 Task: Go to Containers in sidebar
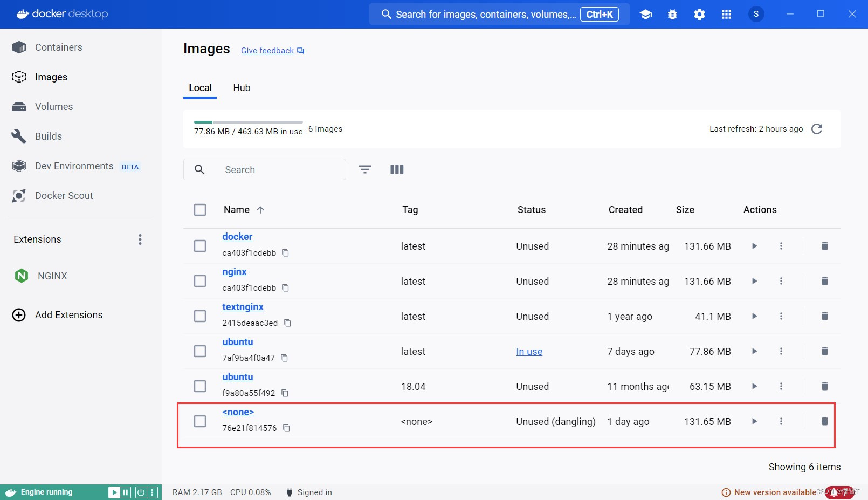(x=58, y=47)
